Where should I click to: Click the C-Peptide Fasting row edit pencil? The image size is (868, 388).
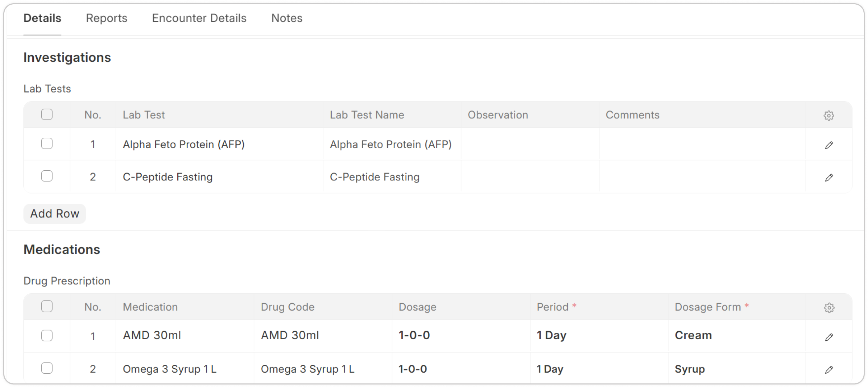coord(829,178)
